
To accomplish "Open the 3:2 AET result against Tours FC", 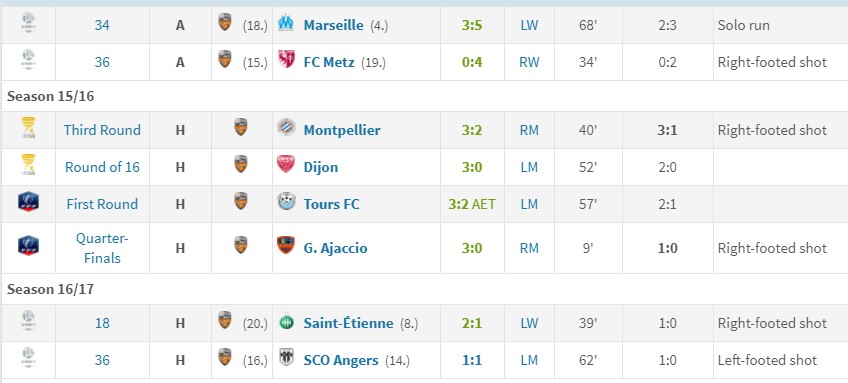I will point(472,204).
